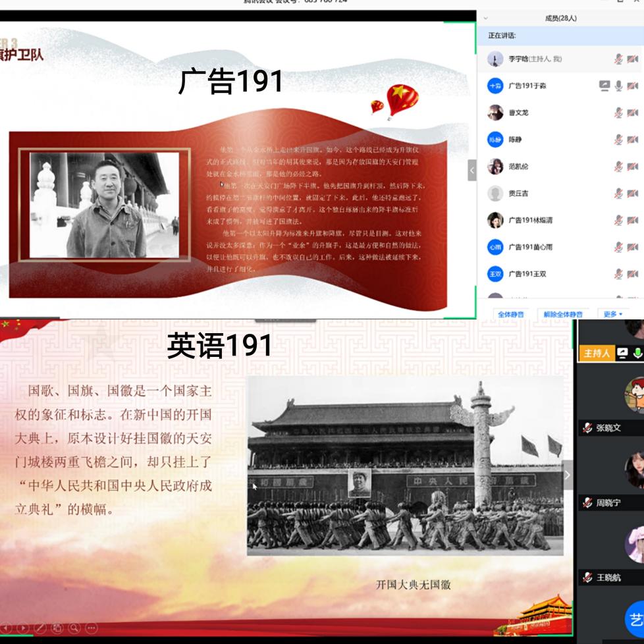Open slideshow more options (three dots)
The width and height of the screenshot is (644, 644).
pos(92,628)
